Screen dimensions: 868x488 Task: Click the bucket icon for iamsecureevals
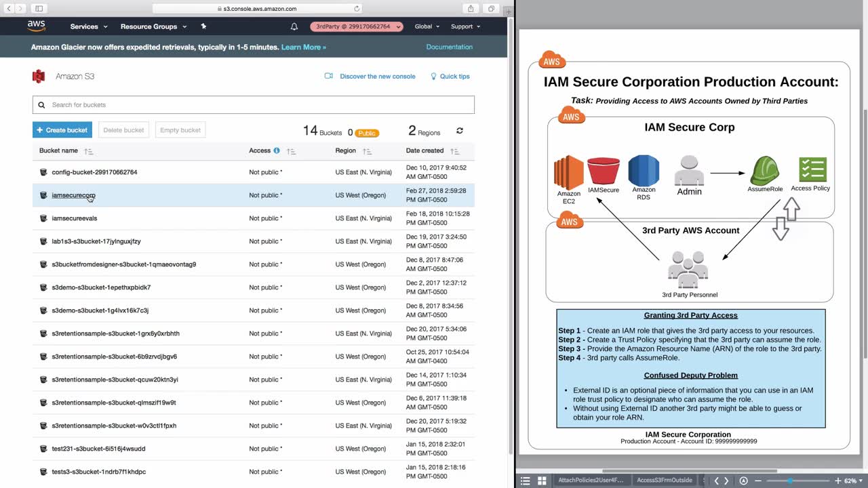(x=43, y=218)
